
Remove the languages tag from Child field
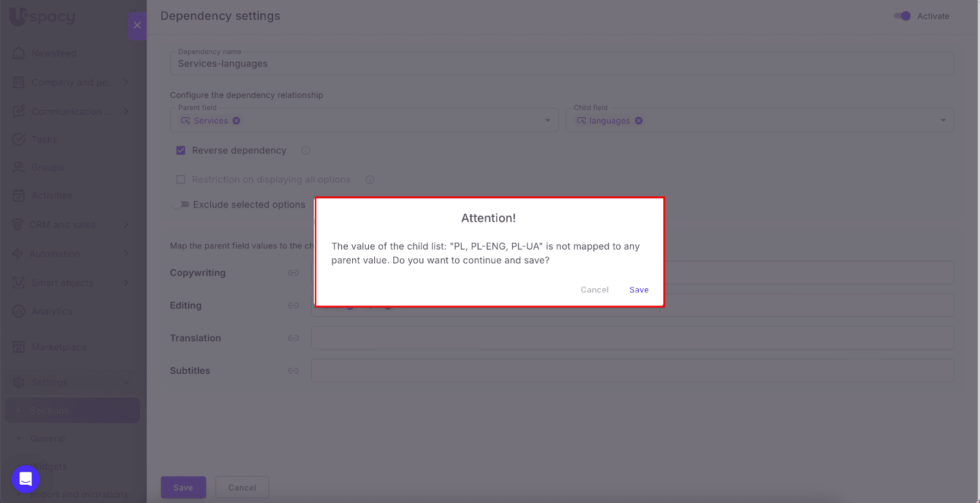click(639, 121)
